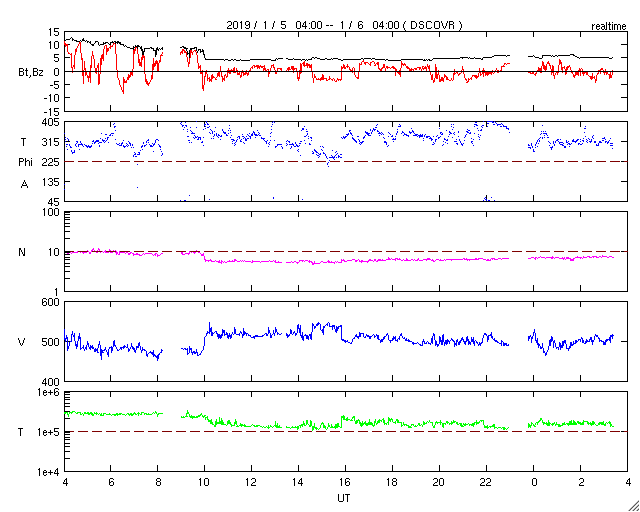The width and height of the screenshot is (640, 512).
Task: Click the "A" label under Phi
Action: pyautogui.click(x=22, y=184)
